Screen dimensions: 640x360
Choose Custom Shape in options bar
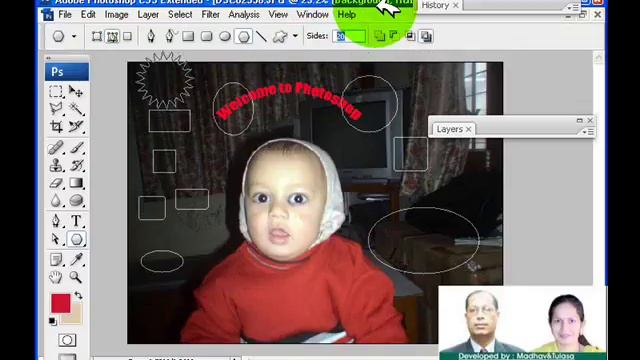(x=280, y=36)
